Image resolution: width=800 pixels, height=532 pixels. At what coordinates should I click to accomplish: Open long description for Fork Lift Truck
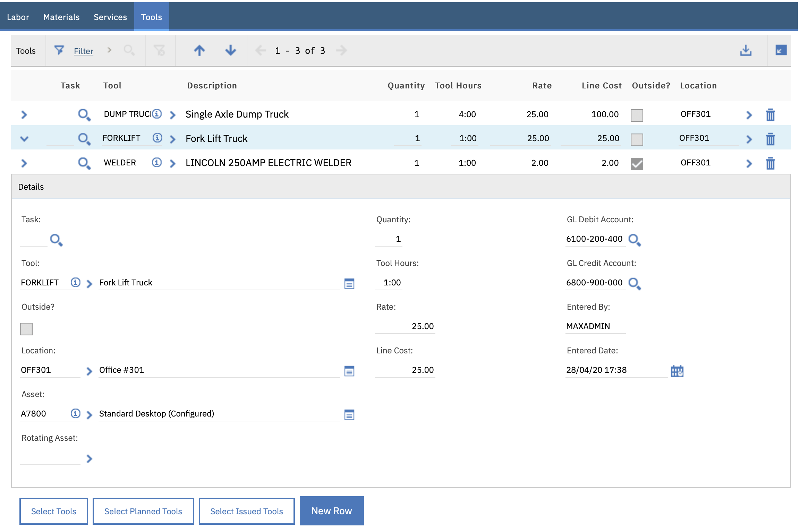coord(349,284)
